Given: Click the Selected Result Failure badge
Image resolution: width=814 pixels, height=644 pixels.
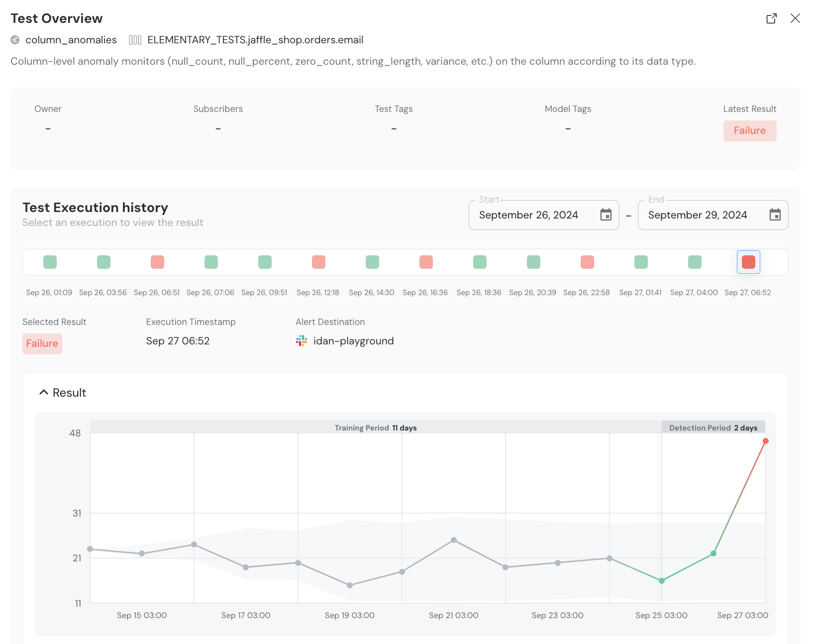Looking at the screenshot, I should pos(42,343).
